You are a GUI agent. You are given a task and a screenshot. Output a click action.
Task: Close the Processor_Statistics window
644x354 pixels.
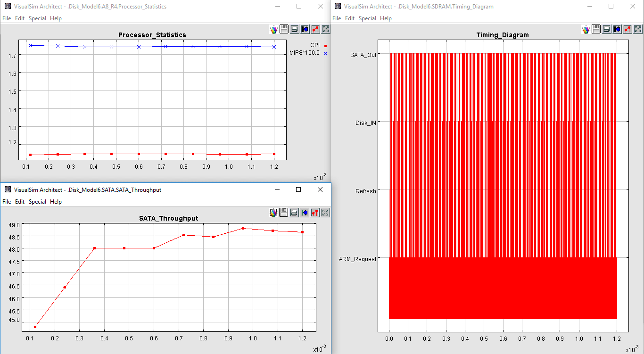[321, 7]
